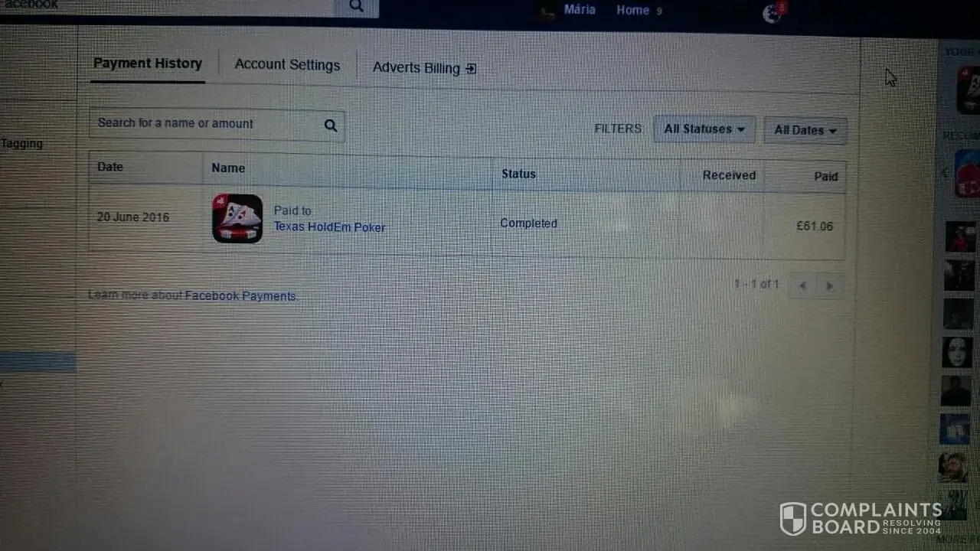Click the Date column header
980x551 pixels.
coord(110,167)
